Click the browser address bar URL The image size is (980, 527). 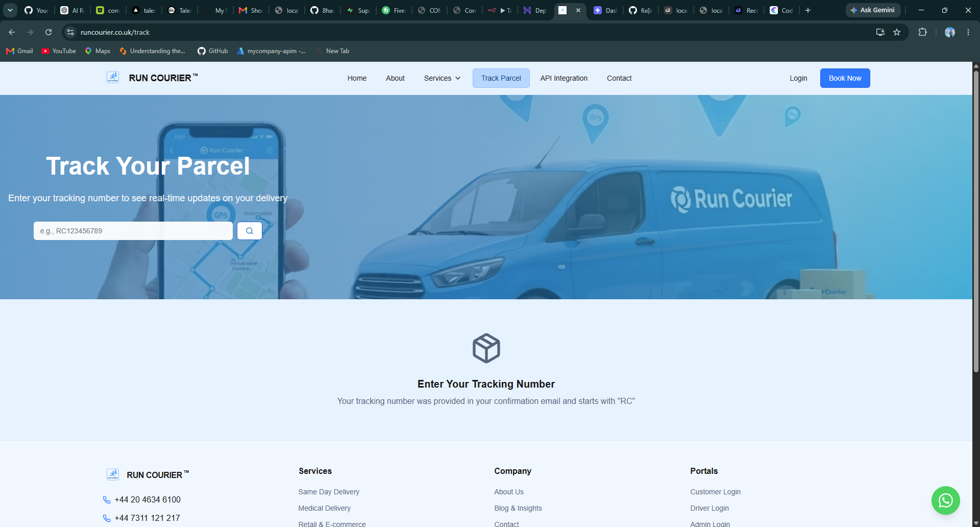115,32
